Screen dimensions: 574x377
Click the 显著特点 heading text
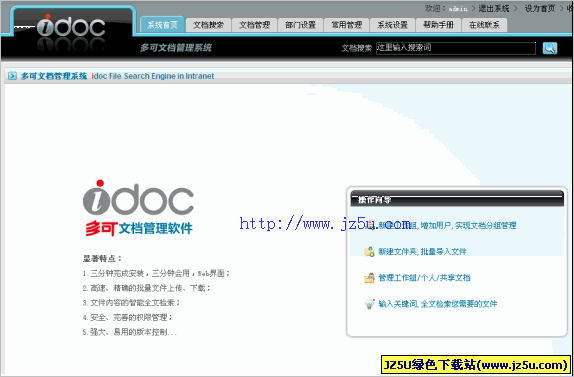[102, 258]
